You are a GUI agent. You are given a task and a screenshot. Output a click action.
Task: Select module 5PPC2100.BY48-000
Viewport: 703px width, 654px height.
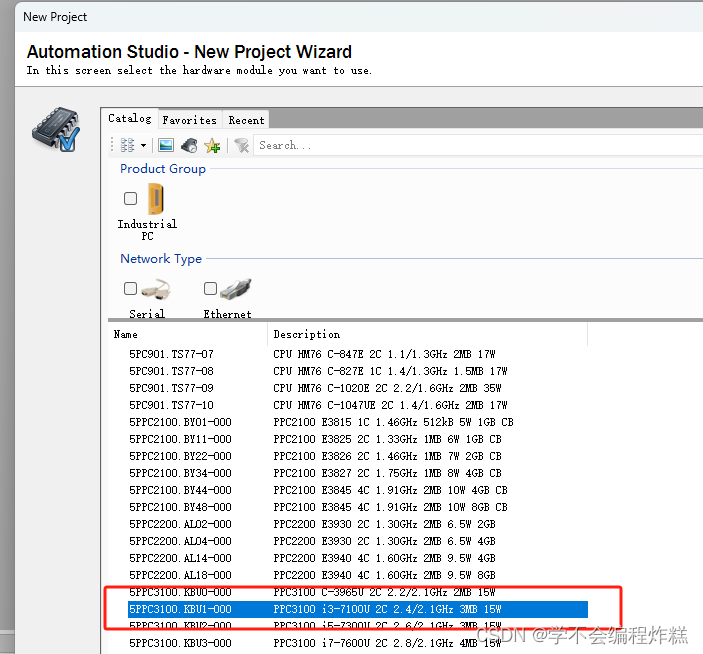180,507
